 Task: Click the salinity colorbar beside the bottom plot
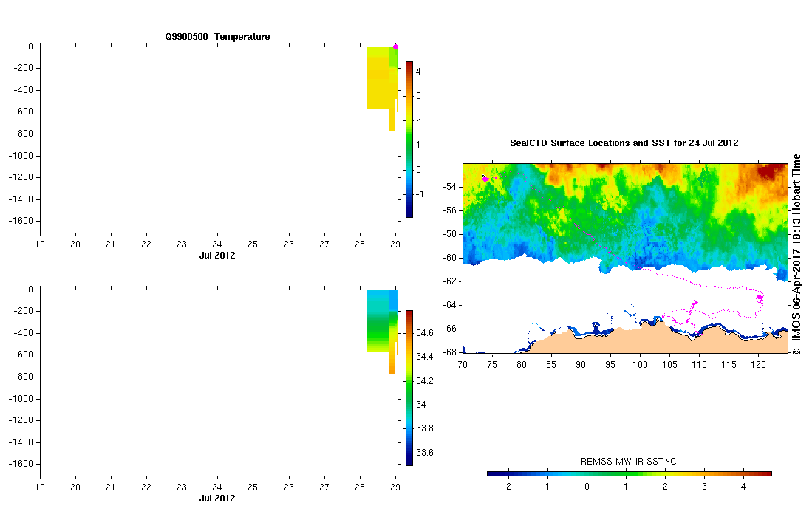pyautogui.click(x=409, y=388)
